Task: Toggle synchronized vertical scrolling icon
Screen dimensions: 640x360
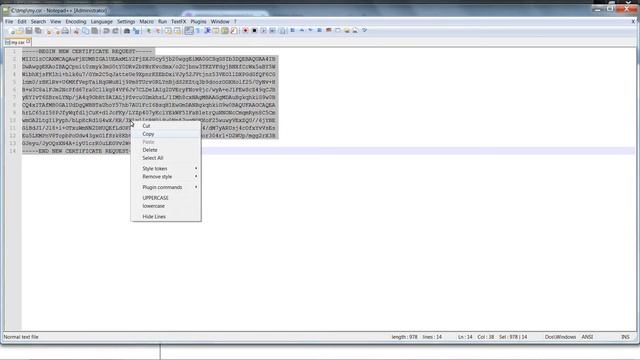Action: point(168,31)
